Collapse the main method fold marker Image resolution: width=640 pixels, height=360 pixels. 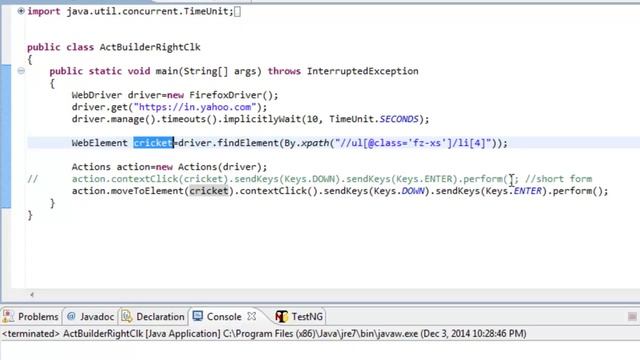(21, 71)
